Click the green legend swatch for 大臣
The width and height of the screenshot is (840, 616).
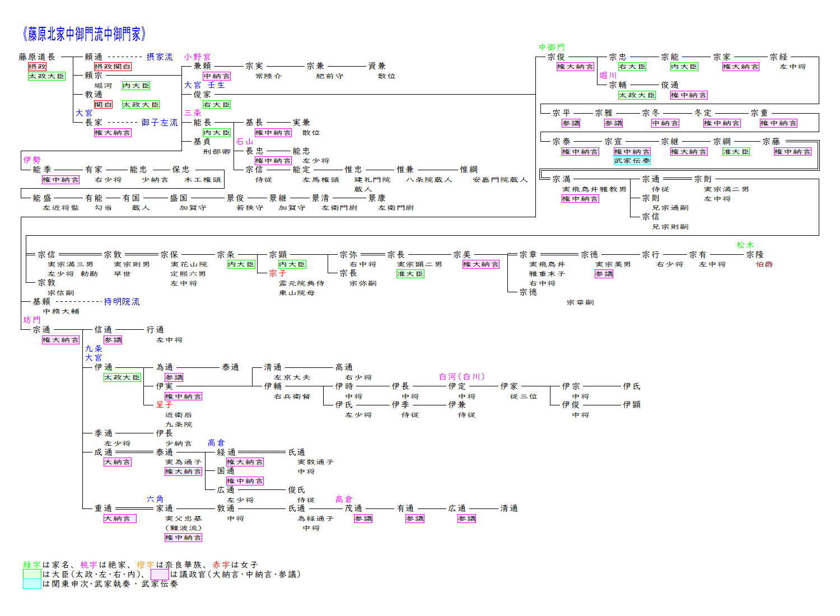pyautogui.click(x=31, y=574)
